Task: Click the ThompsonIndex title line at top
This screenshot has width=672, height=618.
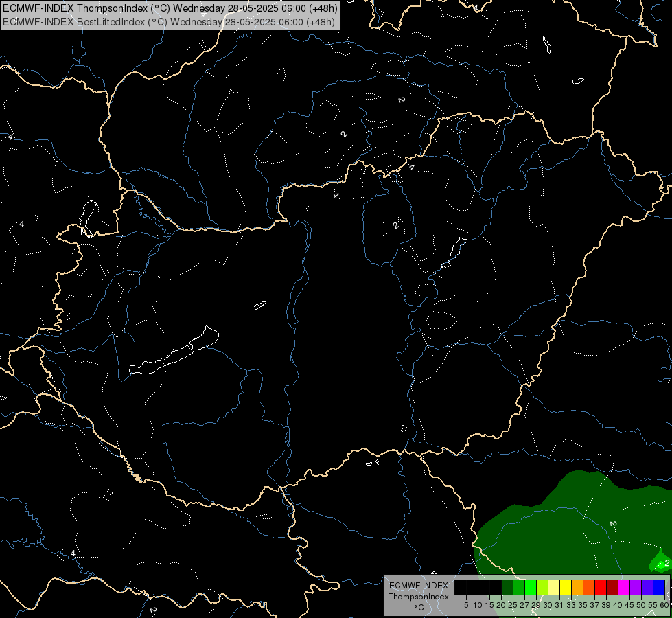Action: point(170,8)
